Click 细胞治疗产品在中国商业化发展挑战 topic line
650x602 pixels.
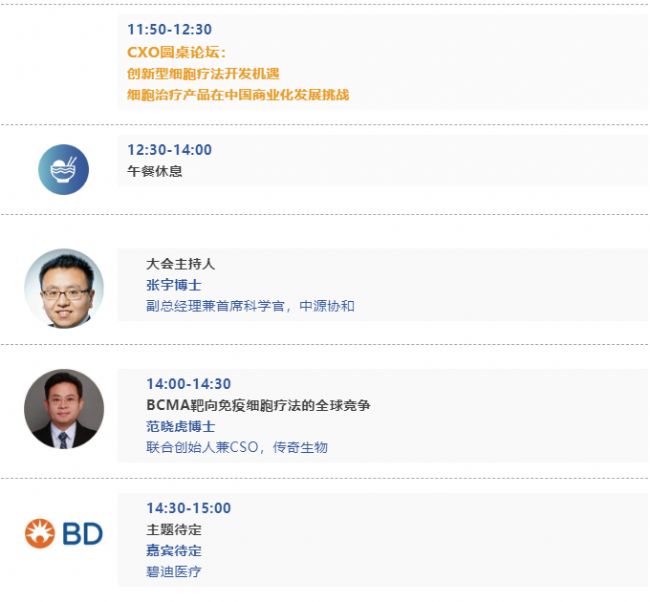[238, 95]
